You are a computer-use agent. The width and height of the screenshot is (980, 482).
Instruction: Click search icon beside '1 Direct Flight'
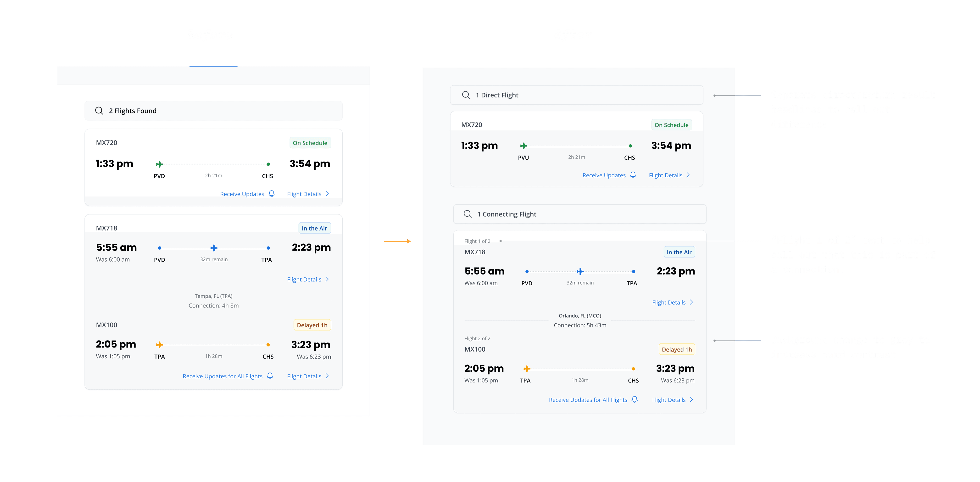466,95
